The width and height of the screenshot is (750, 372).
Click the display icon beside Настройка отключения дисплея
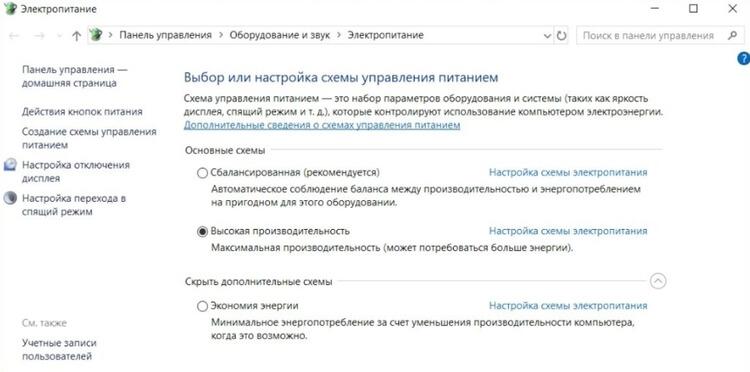tap(10, 165)
